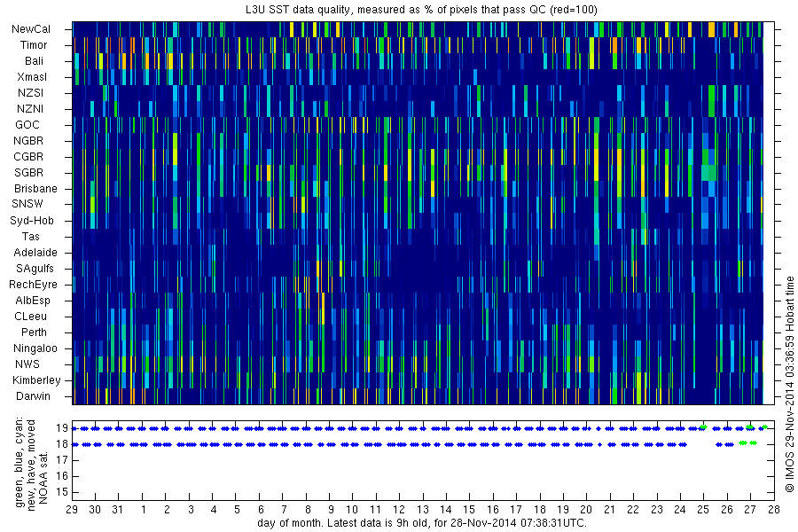Click the SNSW region label
798x532 pixels.
tap(27, 204)
